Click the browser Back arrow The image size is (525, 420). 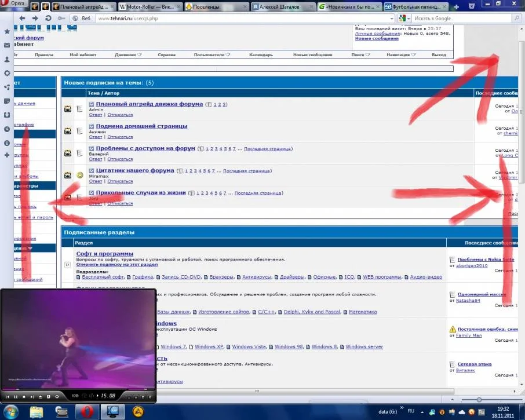tap(22, 19)
